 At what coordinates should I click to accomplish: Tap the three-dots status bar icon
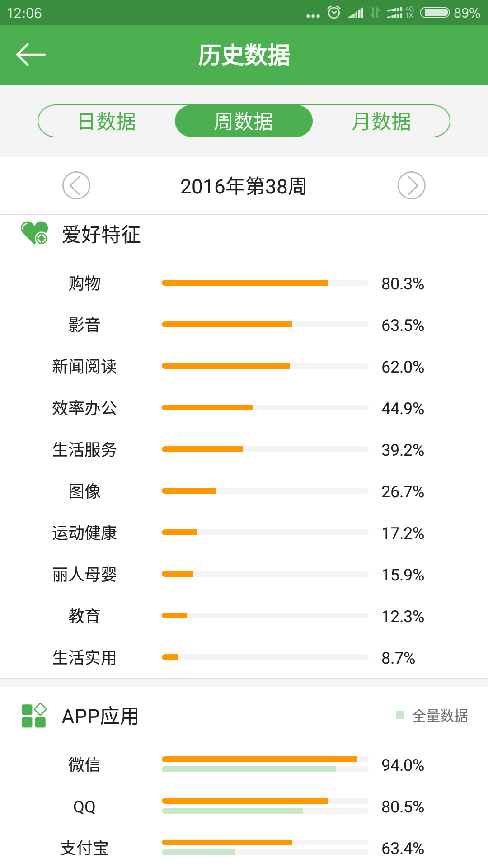coord(313,16)
